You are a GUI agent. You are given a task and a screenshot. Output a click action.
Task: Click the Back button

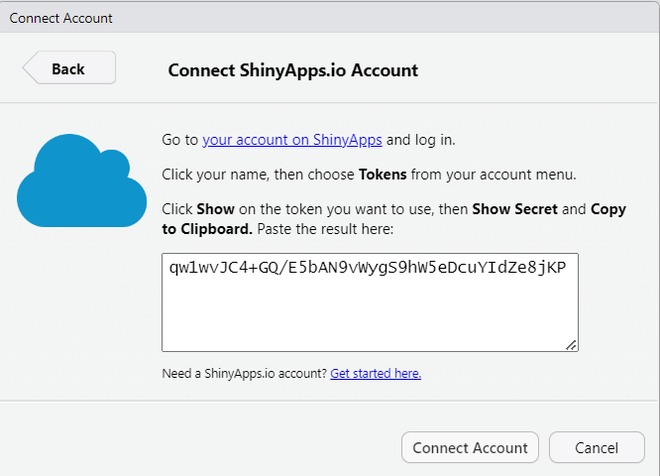[x=69, y=68]
